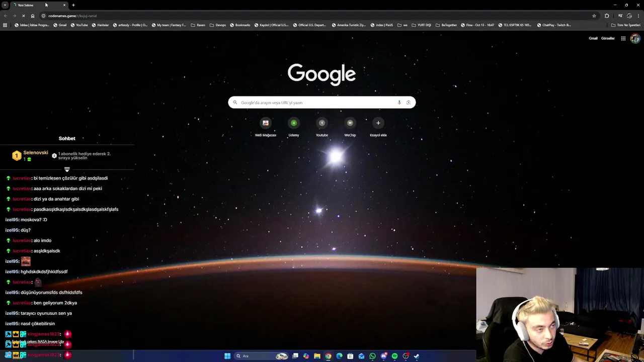The height and width of the screenshot is (362, 644).
Task: Open the Chrome three-dot menu
Action: [638, 16]
